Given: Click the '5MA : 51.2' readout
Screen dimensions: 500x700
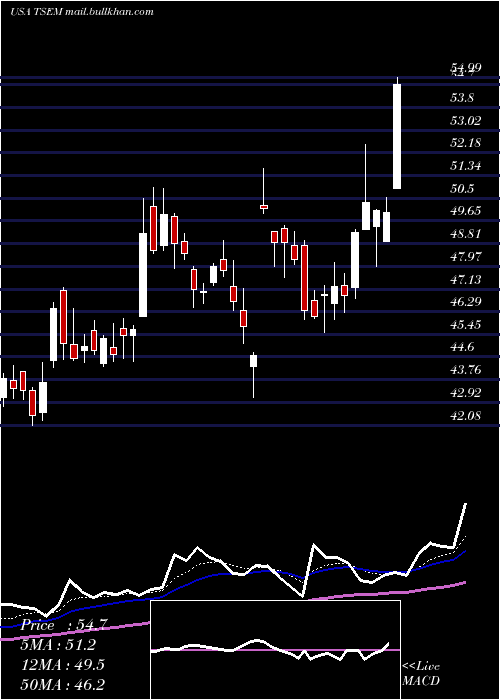Looking at the screenshot, I should click(x=58, y=645).
